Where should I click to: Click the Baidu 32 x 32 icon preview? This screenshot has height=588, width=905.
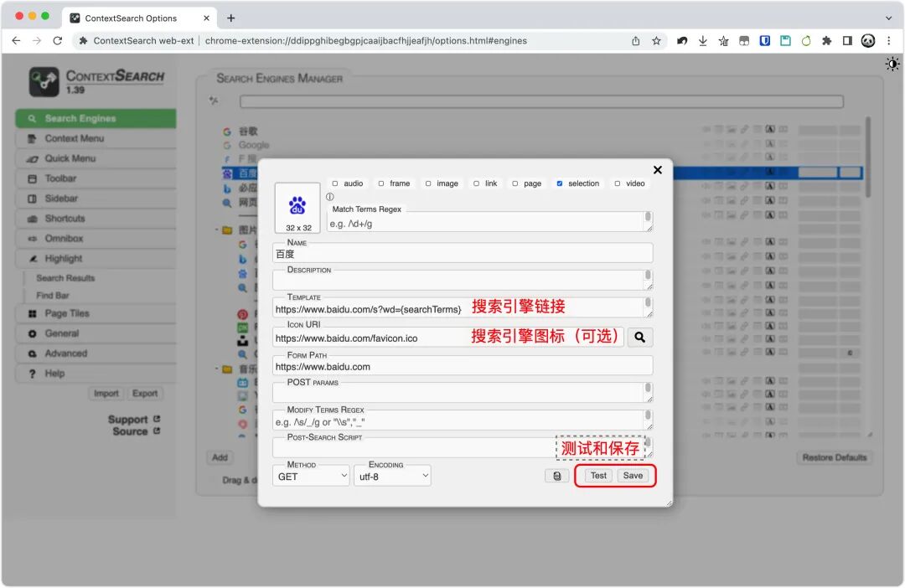(x=297, y=208)
